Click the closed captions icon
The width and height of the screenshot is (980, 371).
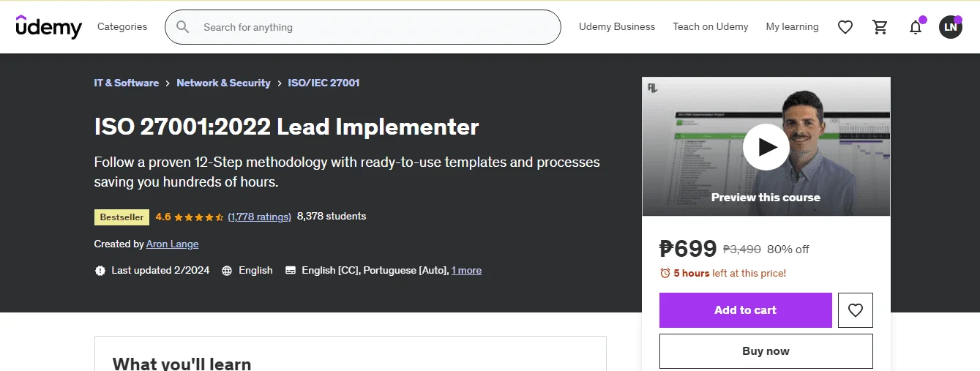coord(291,271)
